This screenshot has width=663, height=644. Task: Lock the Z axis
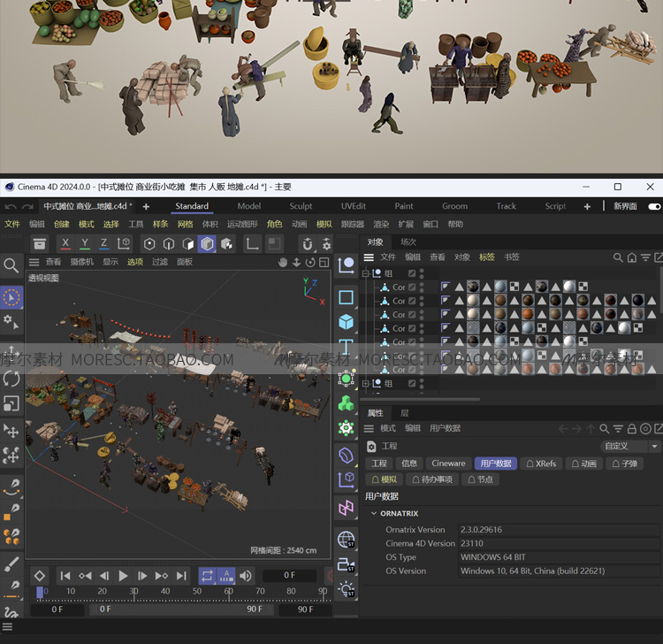tap(103, 243)
